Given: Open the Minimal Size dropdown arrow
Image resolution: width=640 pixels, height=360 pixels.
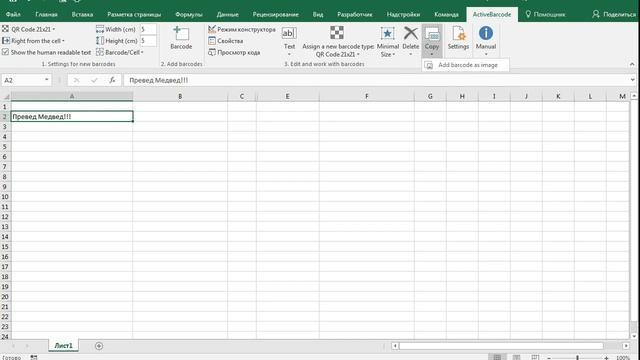Looking at the screenshot, I should click(x=394, y=54).
